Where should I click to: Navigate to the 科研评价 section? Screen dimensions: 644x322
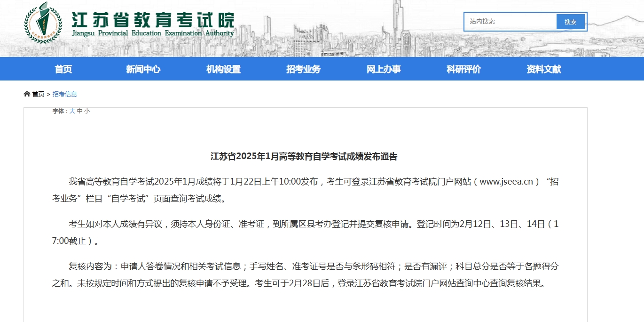point(463,69)
